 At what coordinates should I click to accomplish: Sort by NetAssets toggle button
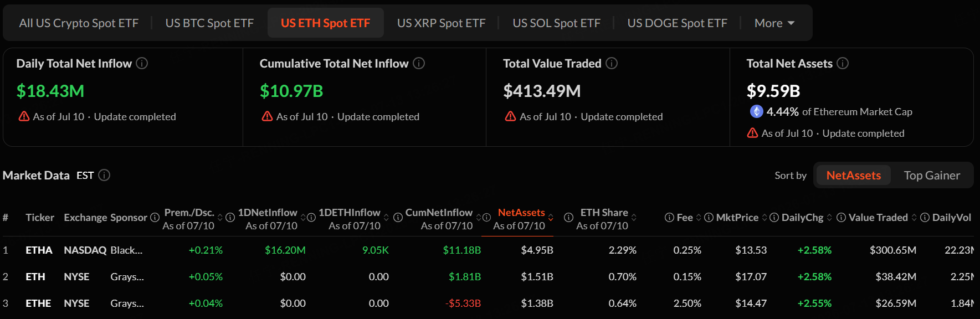coord(853,176)
